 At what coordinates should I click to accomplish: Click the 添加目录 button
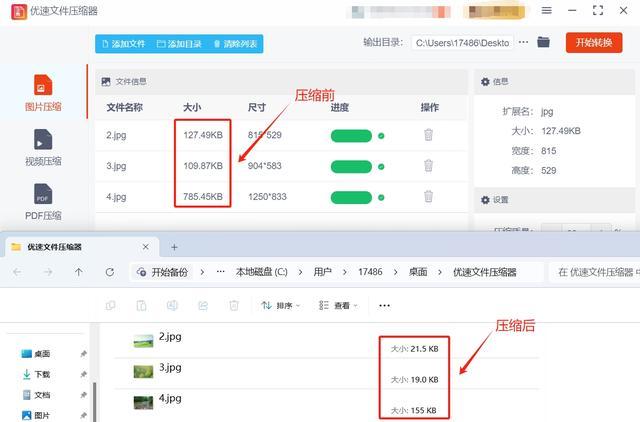click(179, 44)
